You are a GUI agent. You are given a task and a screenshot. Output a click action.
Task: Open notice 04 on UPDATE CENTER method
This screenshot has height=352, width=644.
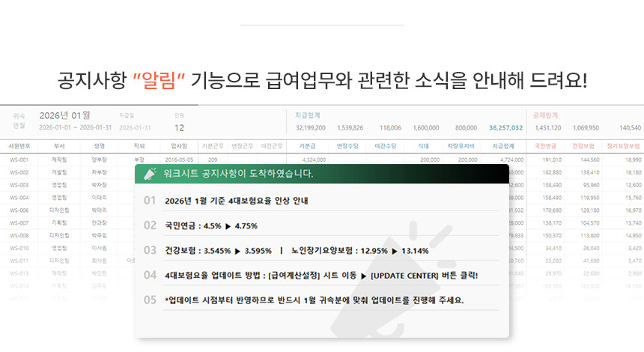click(x=321, y=275)
